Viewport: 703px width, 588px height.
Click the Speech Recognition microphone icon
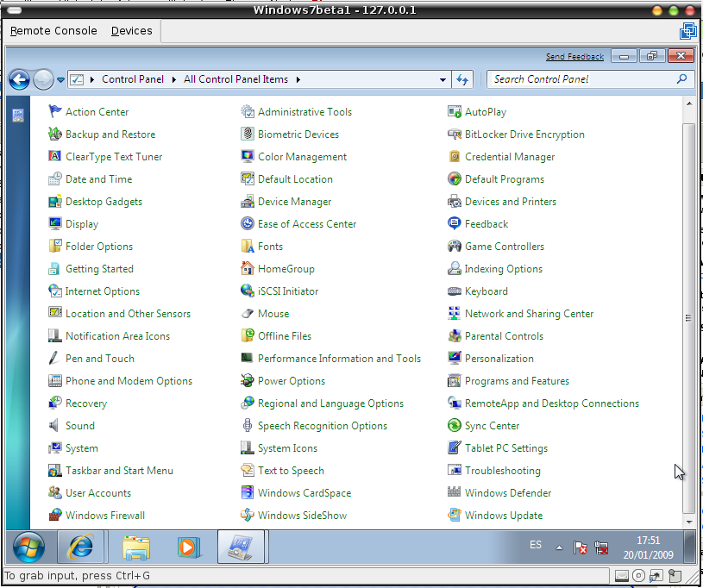tap(247, 425)
